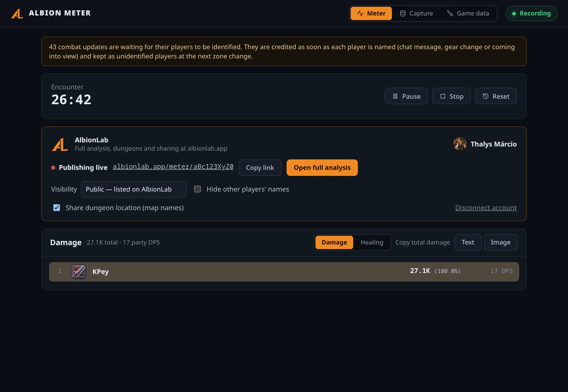Select the Damage view tab
Image resolution: width=568 pixels, height=392 pixels.
click(x=334, y=242)
